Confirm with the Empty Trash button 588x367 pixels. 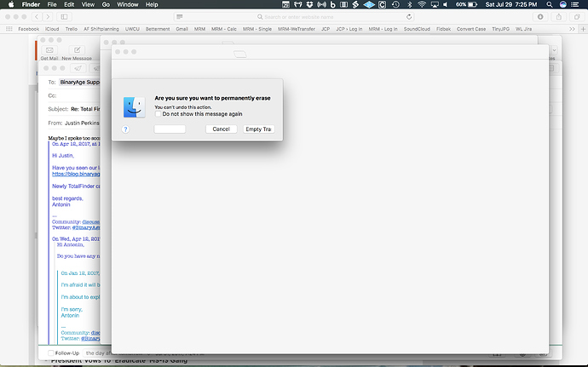tap(259, 129)
